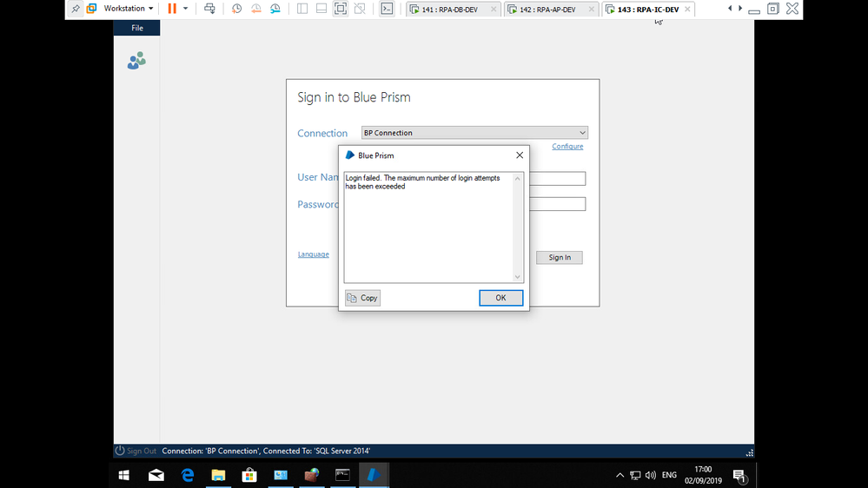868x488 pixels.
Task: Send Ctrl+Alt+Del to the virtual machine
Action: tap(209, 9)
